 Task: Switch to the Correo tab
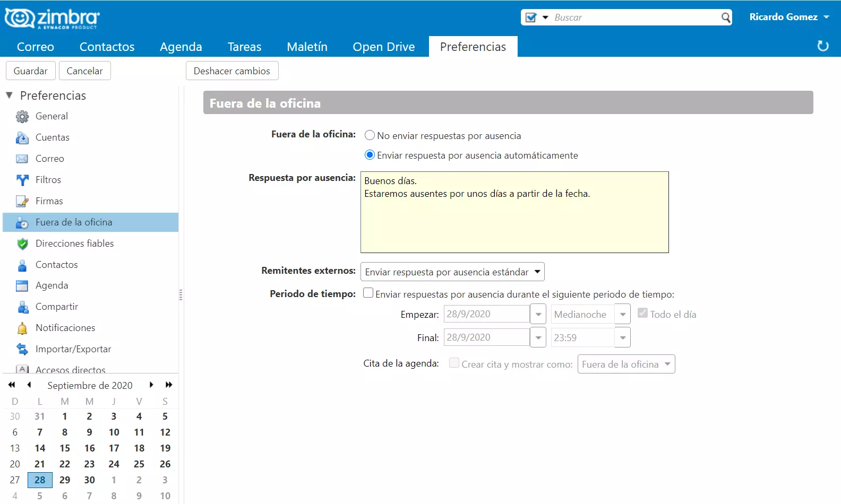pyautogui.click(x=35, y=47)
